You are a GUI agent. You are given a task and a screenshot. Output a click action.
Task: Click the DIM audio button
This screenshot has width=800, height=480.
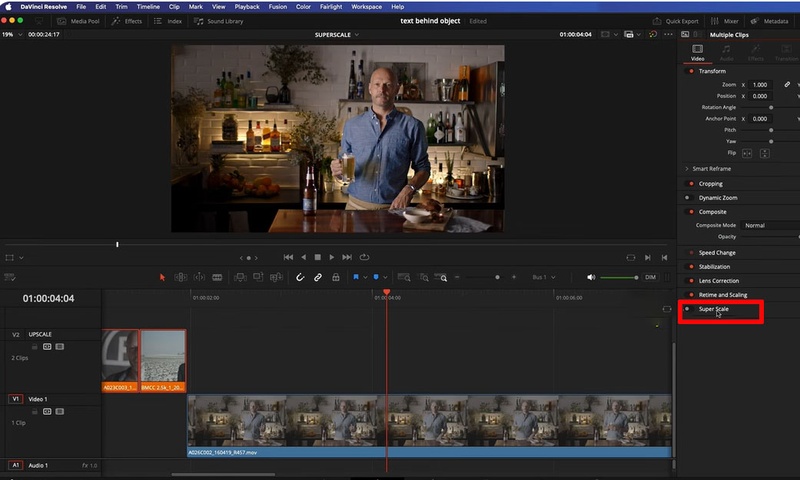(650, 277)
